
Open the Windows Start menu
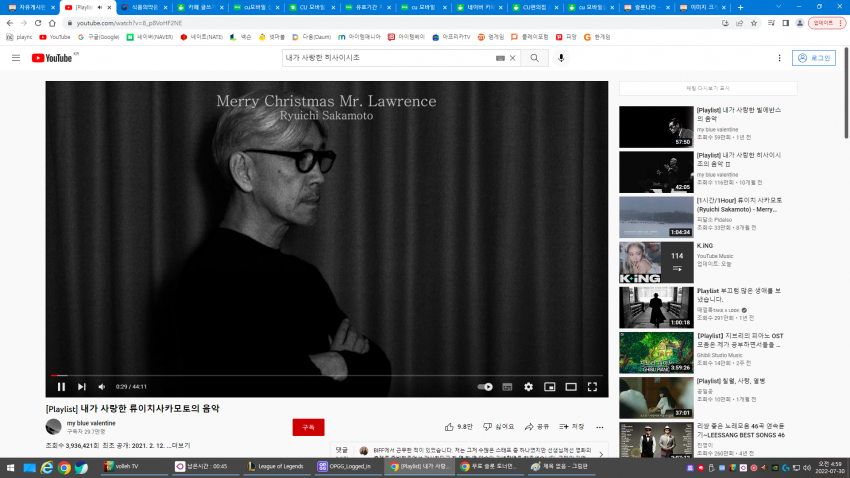[x=10, y=467]
